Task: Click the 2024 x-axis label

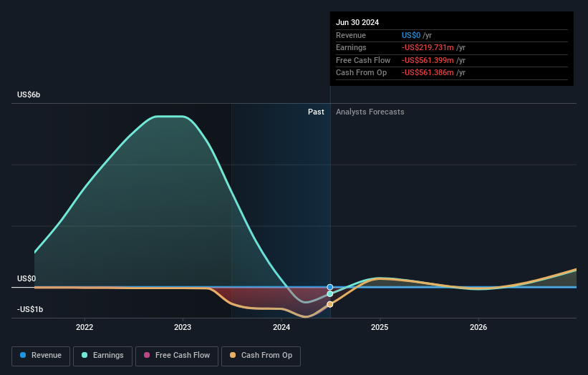Action: pos(281,328)
